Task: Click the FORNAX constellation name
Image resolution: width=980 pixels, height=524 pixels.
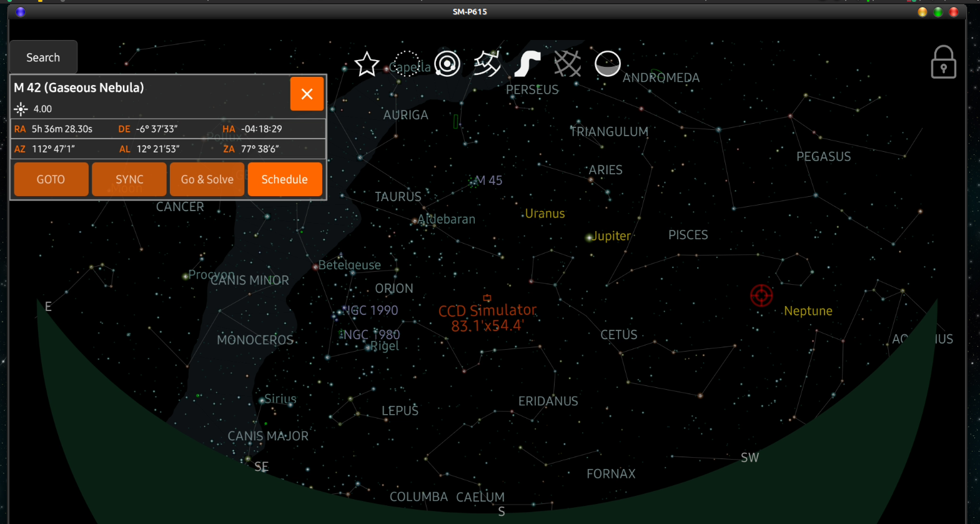Action: 611,474
